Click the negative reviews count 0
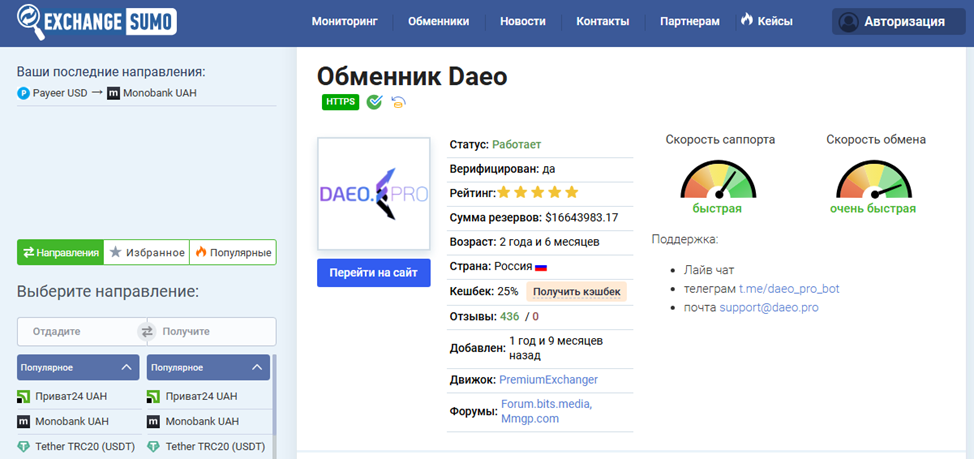The width and height of the screenshot is (974, 459). [535, 316]
